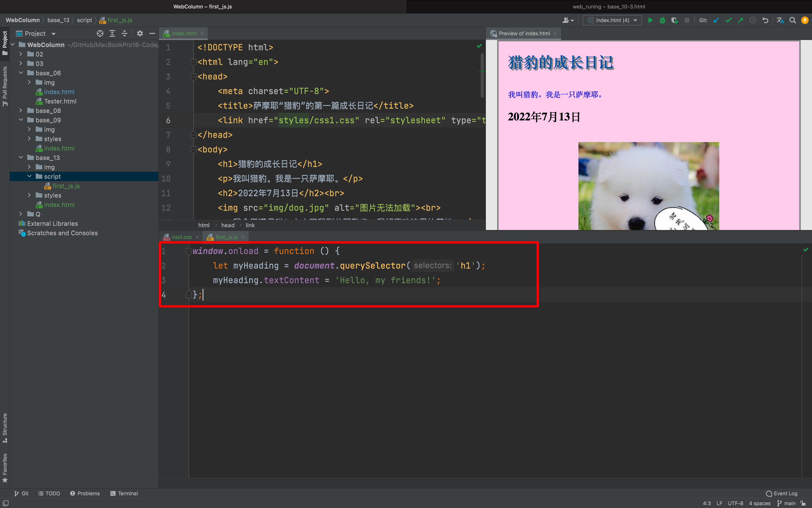
Task: Hide the Project tool window
Action: [x=152, y=33]
